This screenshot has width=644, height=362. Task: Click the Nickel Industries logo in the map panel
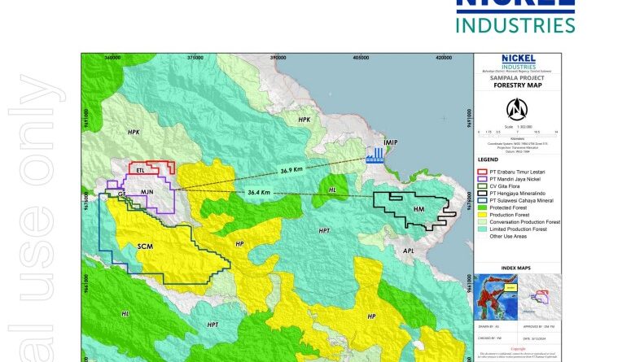[x=519, y=62]
